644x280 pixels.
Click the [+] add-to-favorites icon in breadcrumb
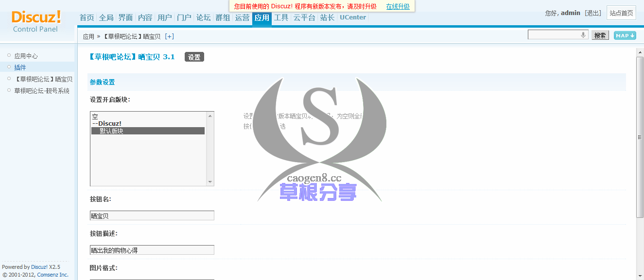tap(169, 36)
